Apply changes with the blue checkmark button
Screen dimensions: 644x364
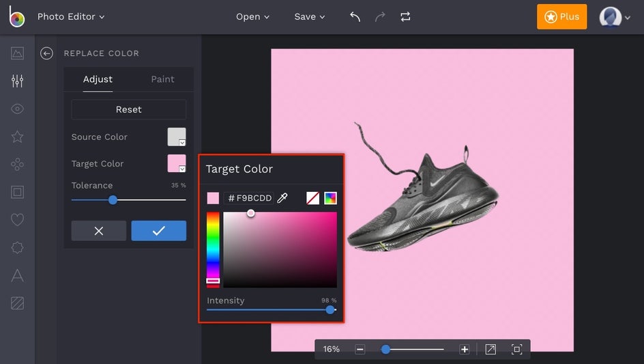coord(158,231)
